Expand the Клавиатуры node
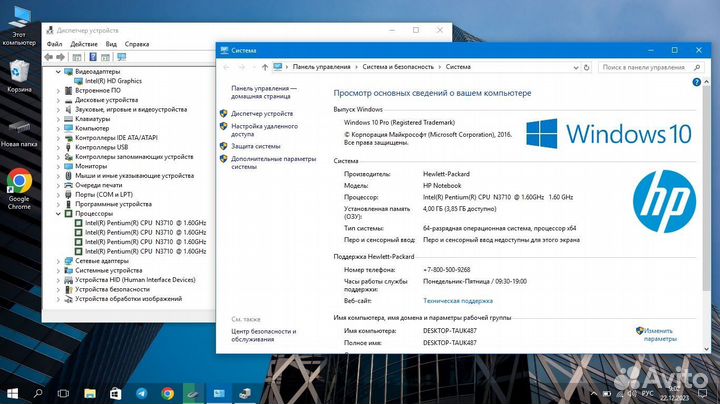 (58, 119)
